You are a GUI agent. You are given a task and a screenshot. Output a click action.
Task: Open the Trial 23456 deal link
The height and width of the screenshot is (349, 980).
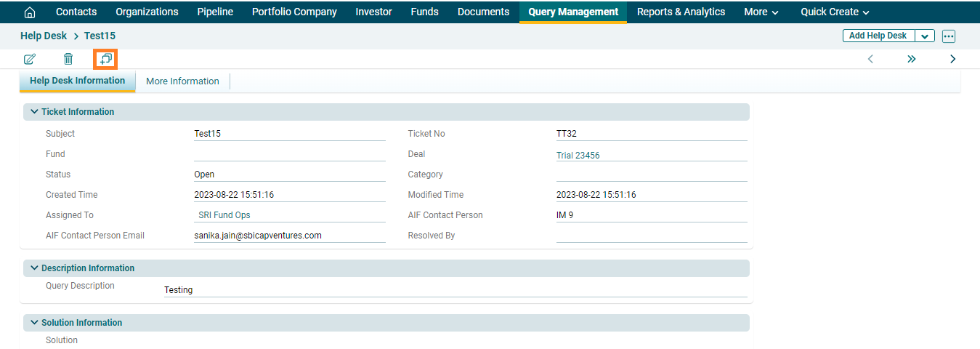pyautogui.click(x=578, y=156)
